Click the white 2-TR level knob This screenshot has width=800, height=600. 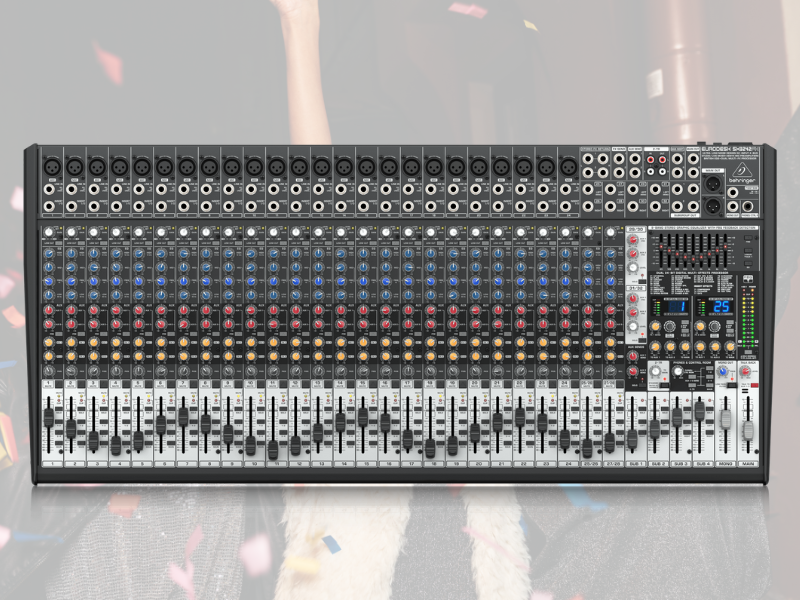(657, 372)
